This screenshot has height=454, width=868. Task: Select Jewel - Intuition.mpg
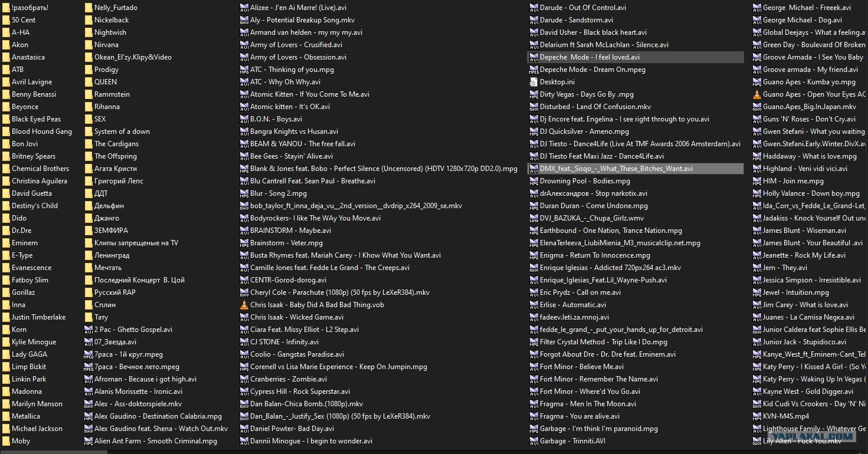796,292
